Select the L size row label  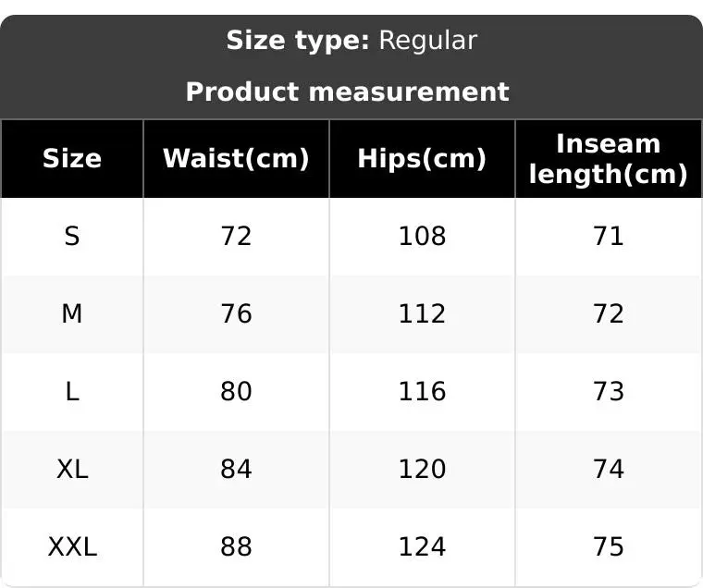(x=72, y=392)
